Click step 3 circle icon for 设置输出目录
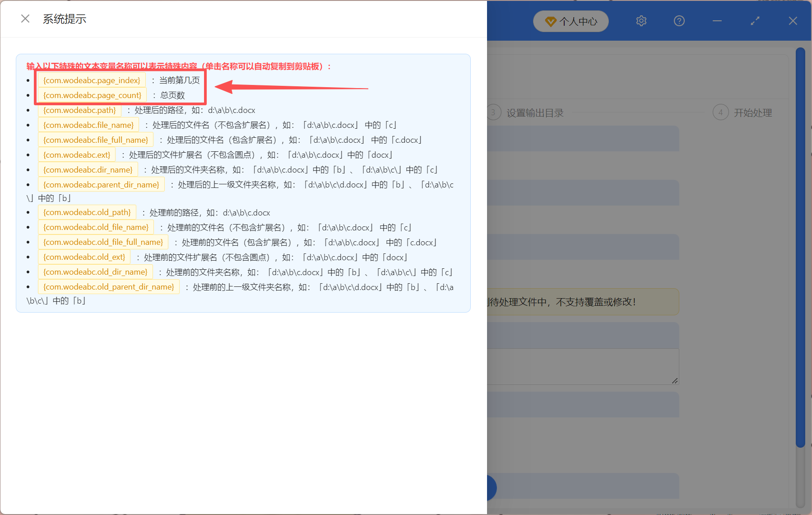The height and width of the screenshot is (515, 812). pos(492,112)
